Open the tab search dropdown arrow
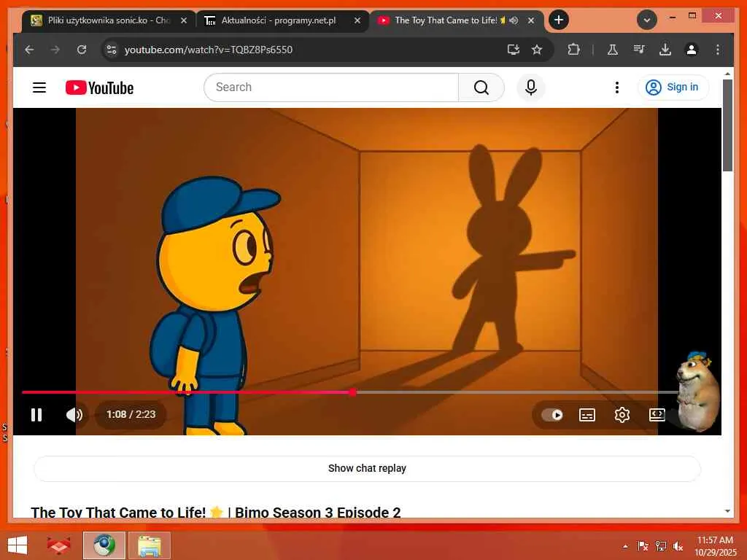Image resolution: width=747 pixels, height=560 pixels. click(646, 20)
